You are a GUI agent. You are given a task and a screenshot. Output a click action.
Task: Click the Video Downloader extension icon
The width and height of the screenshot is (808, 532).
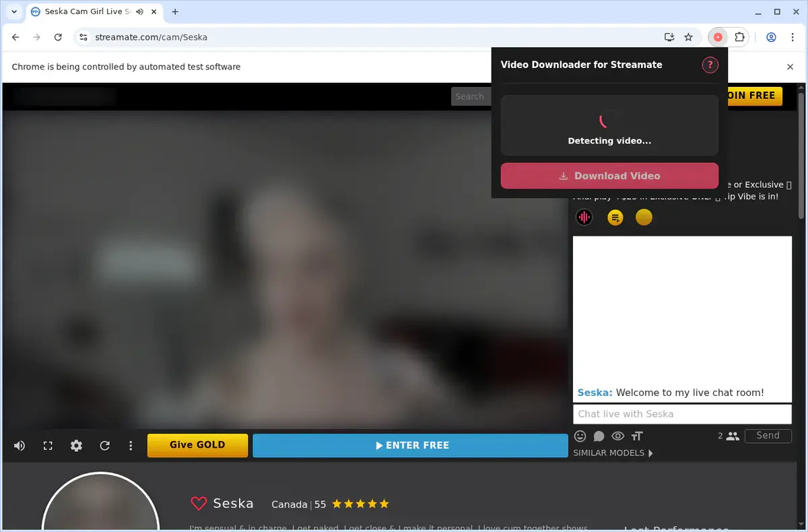click(718, 38)
